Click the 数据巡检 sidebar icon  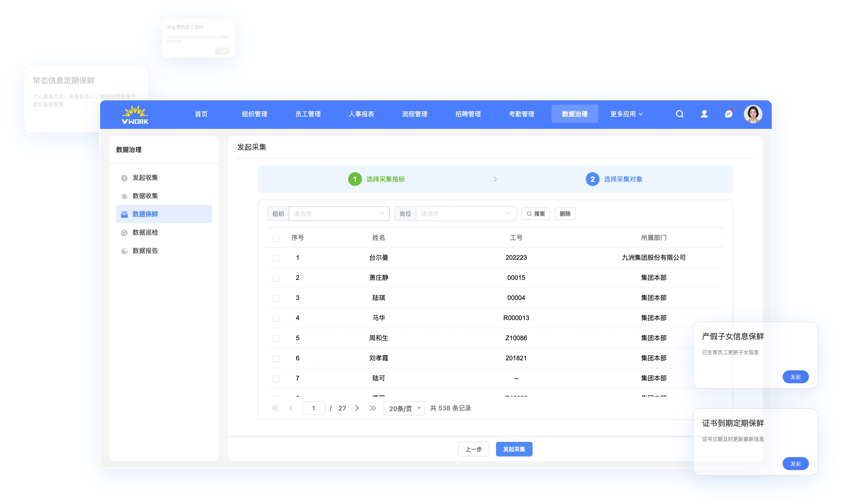pos(124,233)
